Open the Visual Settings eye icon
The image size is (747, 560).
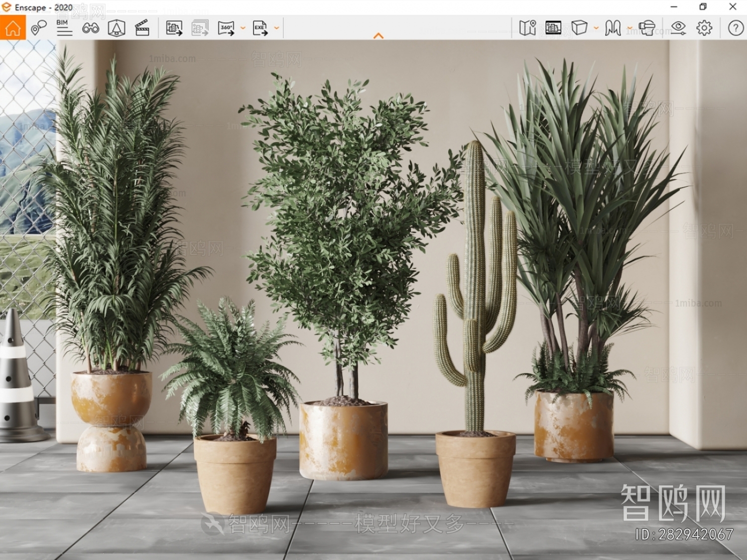click(678, 28)
